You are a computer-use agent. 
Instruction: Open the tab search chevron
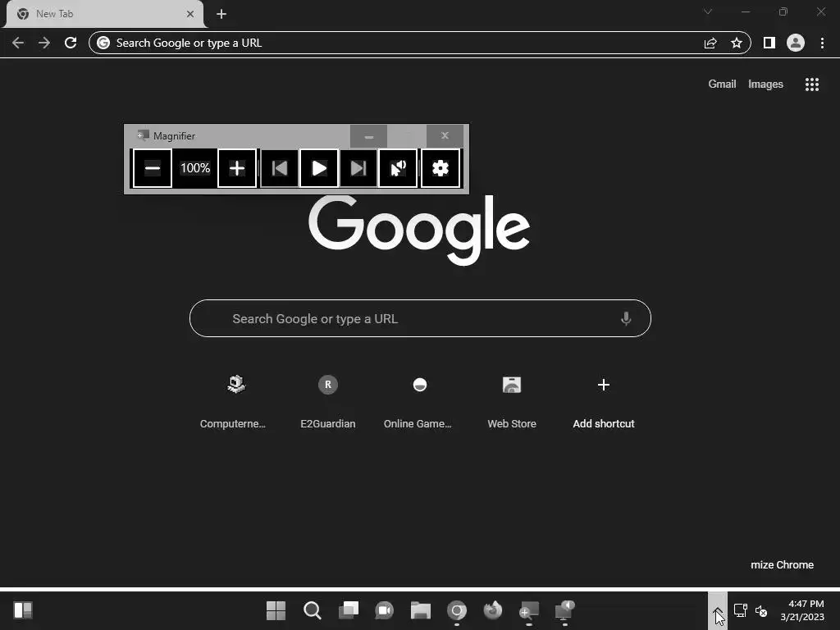point(708,11)
